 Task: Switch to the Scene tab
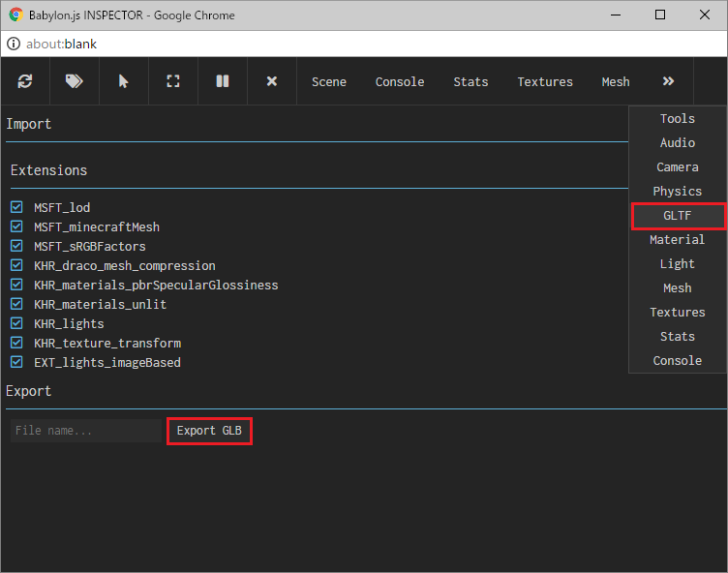(329, 81)
